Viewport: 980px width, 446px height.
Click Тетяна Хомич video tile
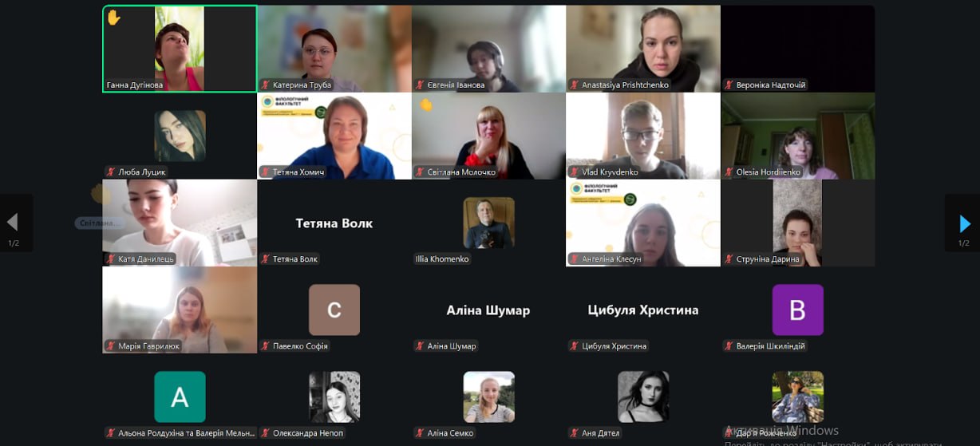coord(334,136)
